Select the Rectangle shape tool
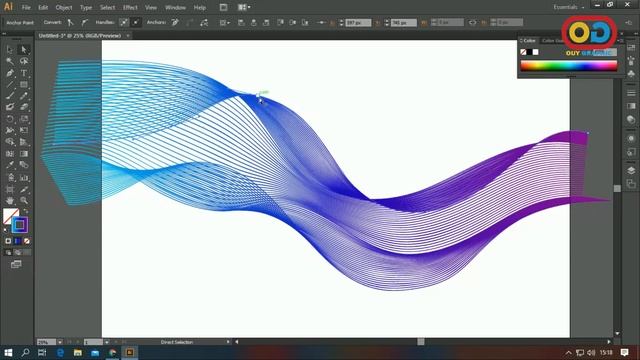640x360 pixels. pos(24,84)
